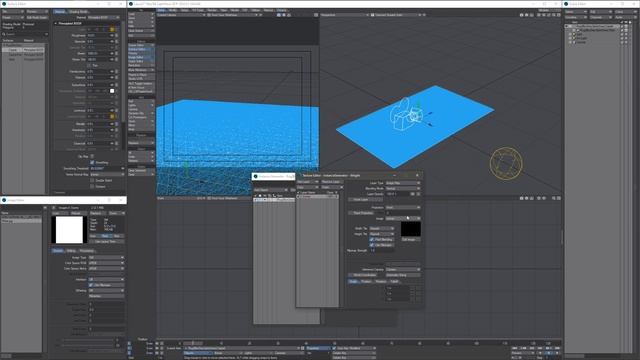Open the Modify tab in Layout menu
This screenshot has height=360, width=640.
[172, 11]
